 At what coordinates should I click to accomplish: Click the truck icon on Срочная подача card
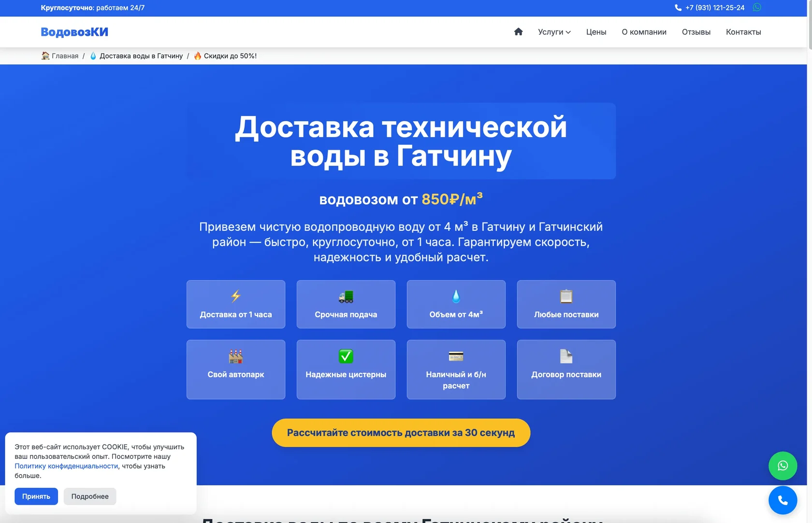click(346, 297)
